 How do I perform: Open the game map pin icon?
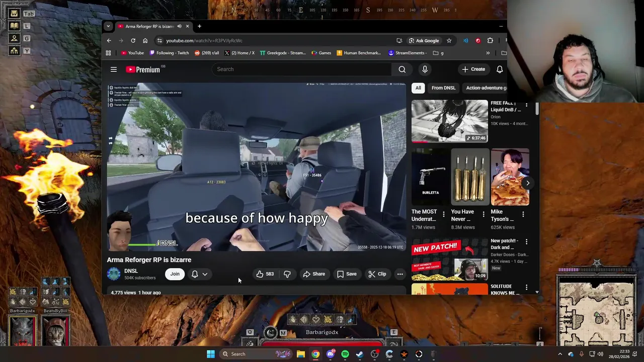(14, 38)
